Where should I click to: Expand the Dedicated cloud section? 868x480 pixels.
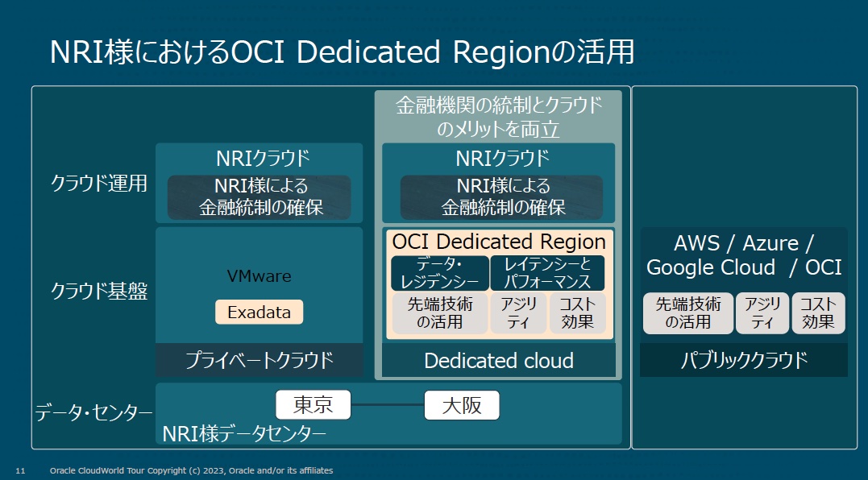497,361
